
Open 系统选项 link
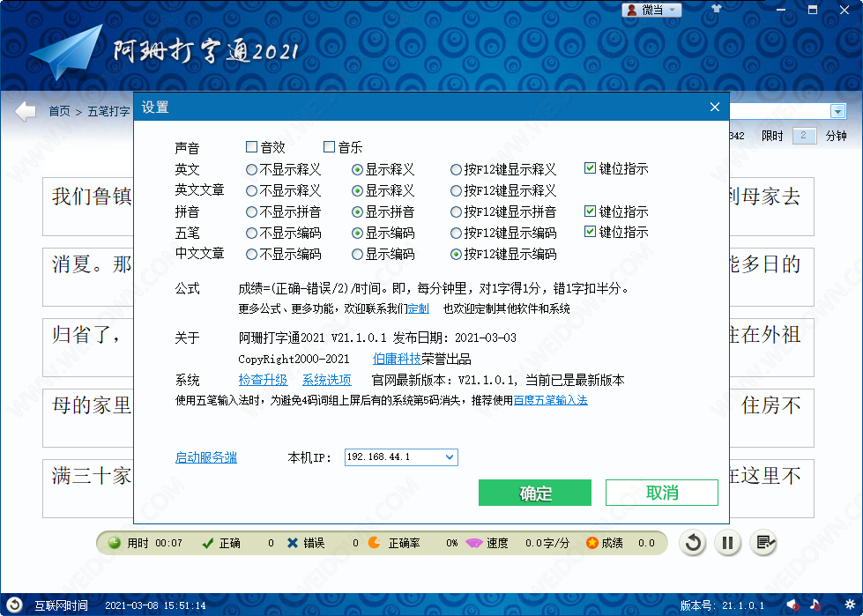pyautogui.click(x=327, y=380)
